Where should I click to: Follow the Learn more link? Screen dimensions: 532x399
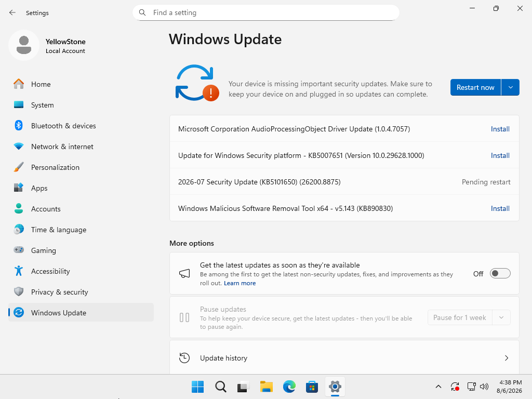click(240, 283)
